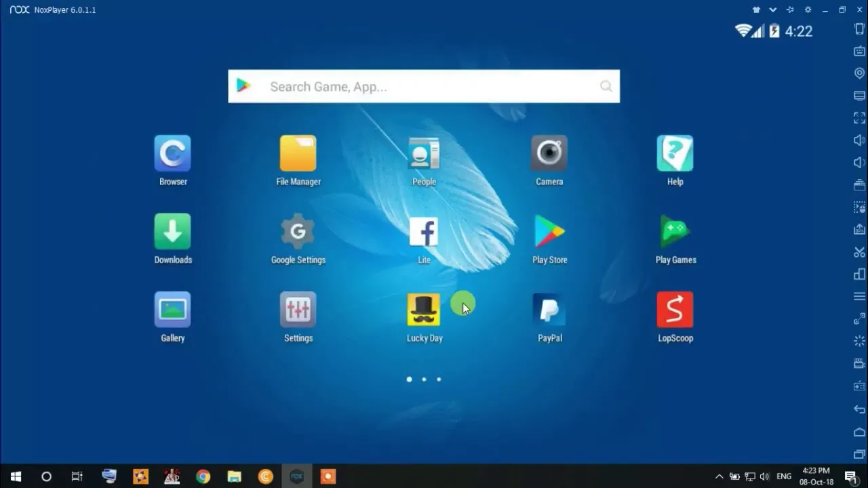Screen dimensions: 868x488
Task: Launch the LopScoop app
Action: coord(675,310)
